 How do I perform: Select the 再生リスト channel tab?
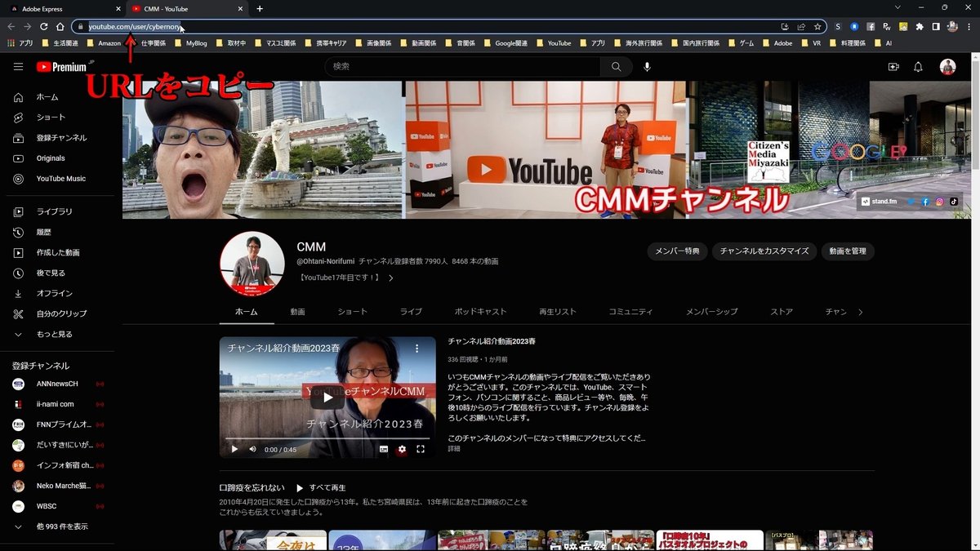558,312
